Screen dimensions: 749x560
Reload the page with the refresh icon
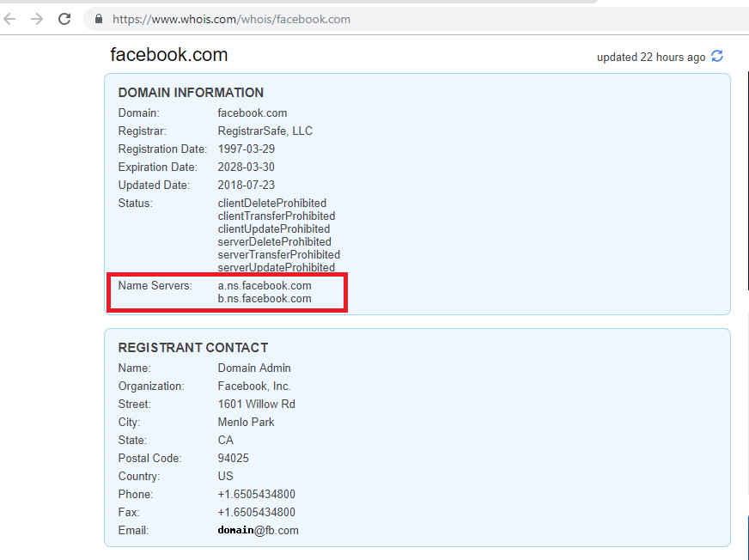[x=64, y=19]
